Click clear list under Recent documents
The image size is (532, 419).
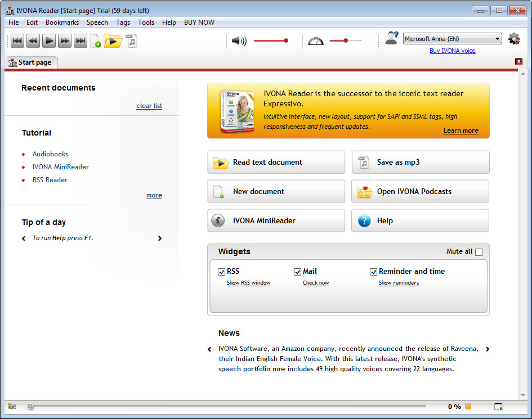point(149,106)
